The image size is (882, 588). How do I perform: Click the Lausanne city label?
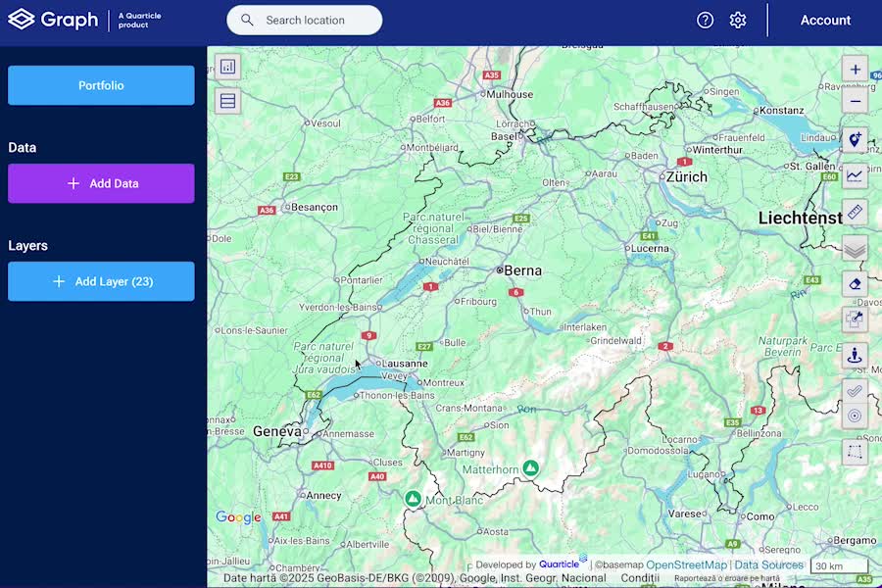(x=405, y=364)
